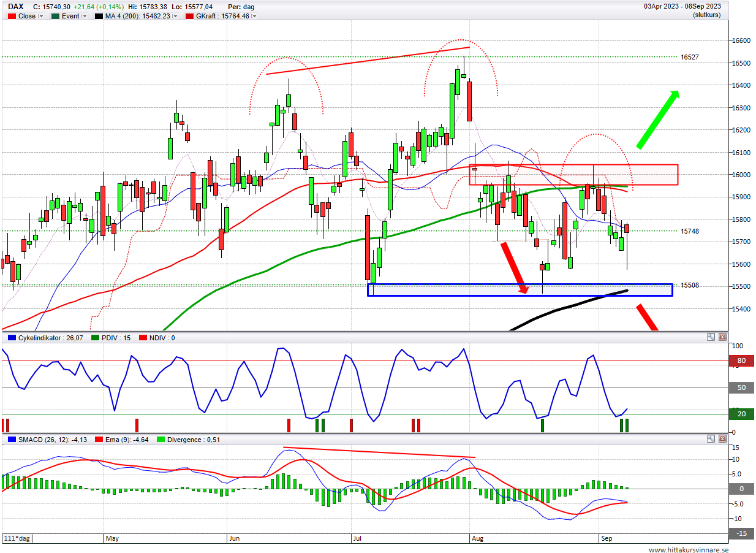Close the Cykelindikator panel with its X icon
Screen dimensions: 756x553
[x=723, y=337]
